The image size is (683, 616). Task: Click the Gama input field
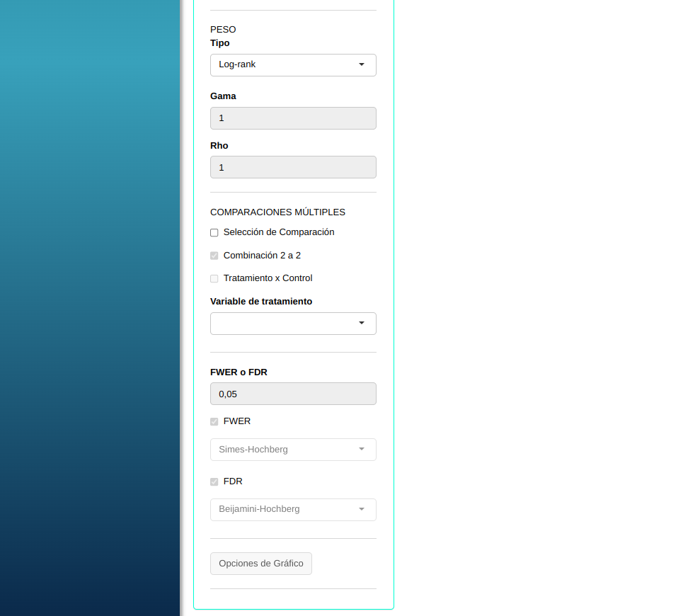(x=293, y=118)
